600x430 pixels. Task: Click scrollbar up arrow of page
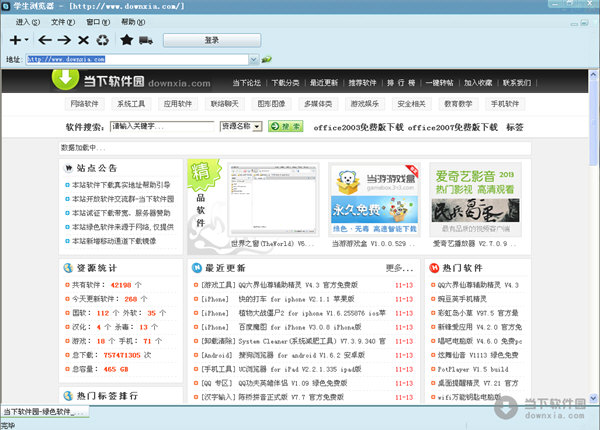[593, 74]
